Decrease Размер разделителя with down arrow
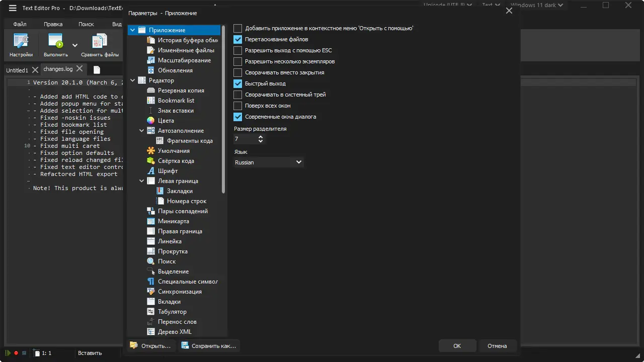This screenshot has width=644, height=362. coord(260,141)
